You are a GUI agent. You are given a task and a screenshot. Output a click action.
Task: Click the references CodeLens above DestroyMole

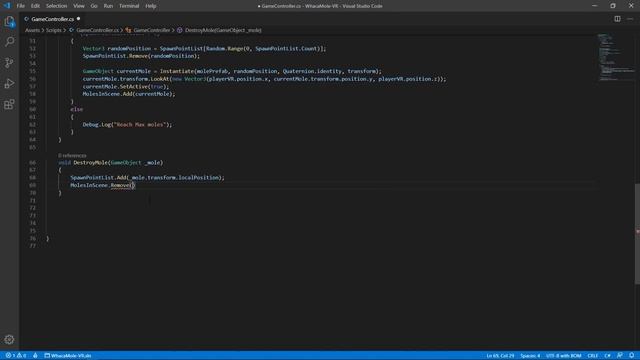click(x=72, y=156)
